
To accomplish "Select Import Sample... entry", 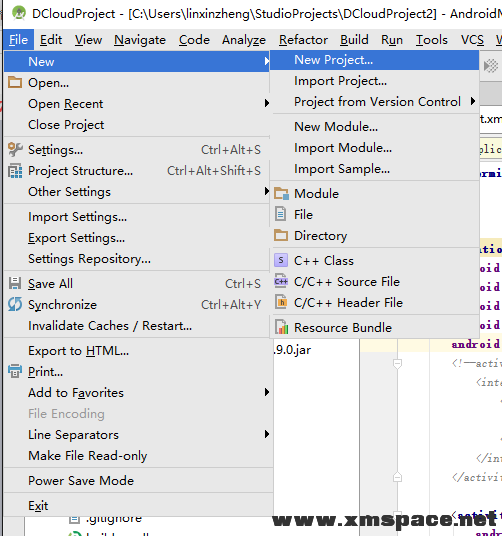I will (x=374, y=169).
